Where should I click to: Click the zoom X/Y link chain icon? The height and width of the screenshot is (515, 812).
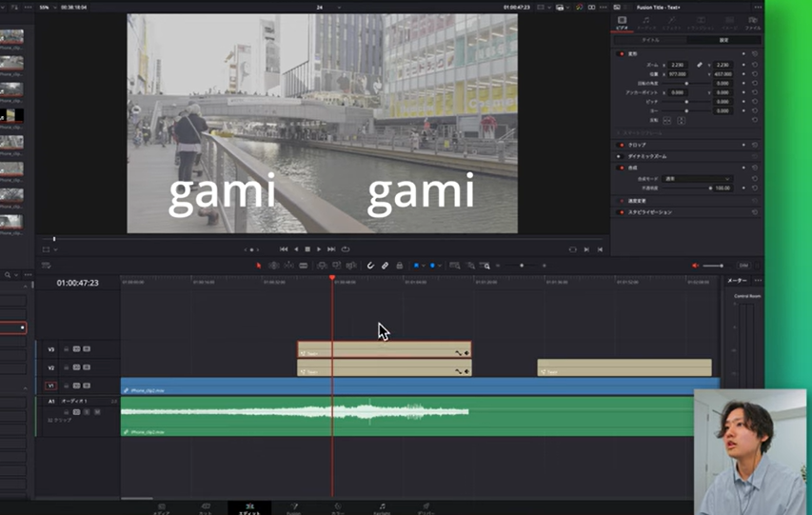[700, 65]
